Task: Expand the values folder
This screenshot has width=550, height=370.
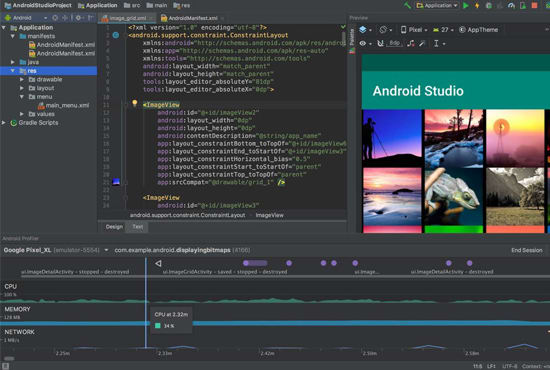Action: point(22,114)
